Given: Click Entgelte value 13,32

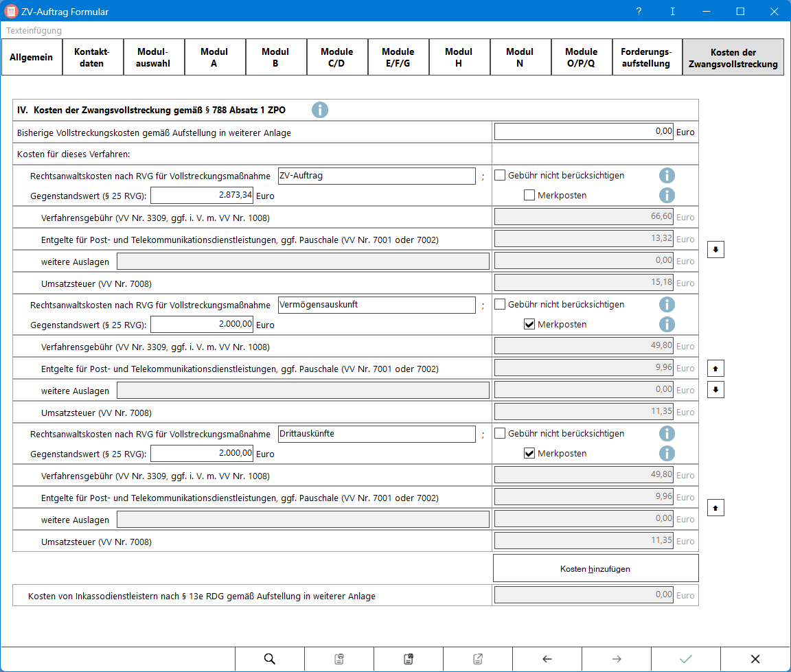Looking at the screenshot, I should tap(584, 238).
